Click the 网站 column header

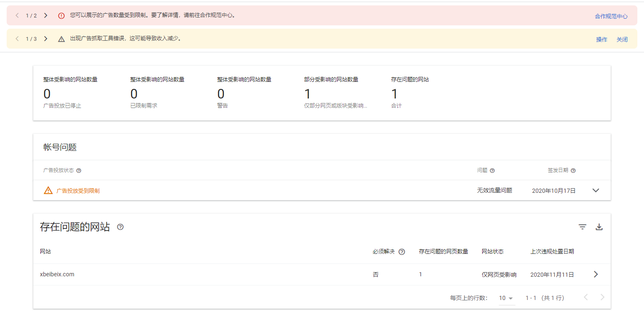click(45, 251)
